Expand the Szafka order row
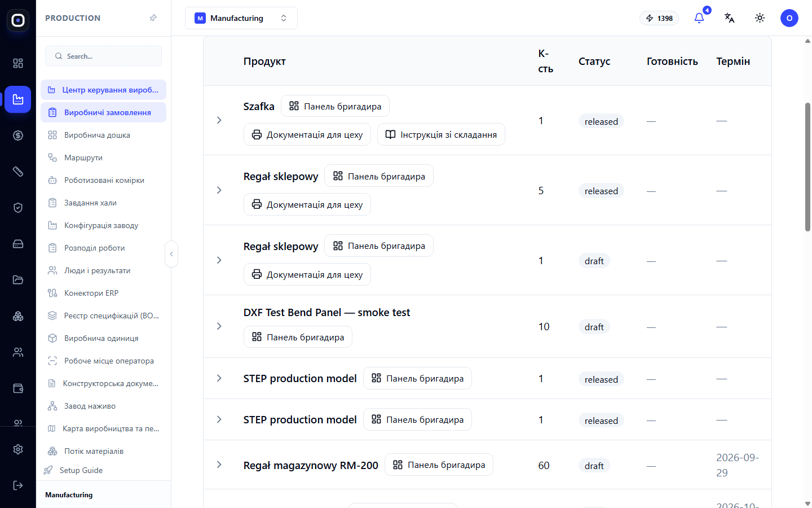This screenshot has height=508, width=812. coord(219,120)
